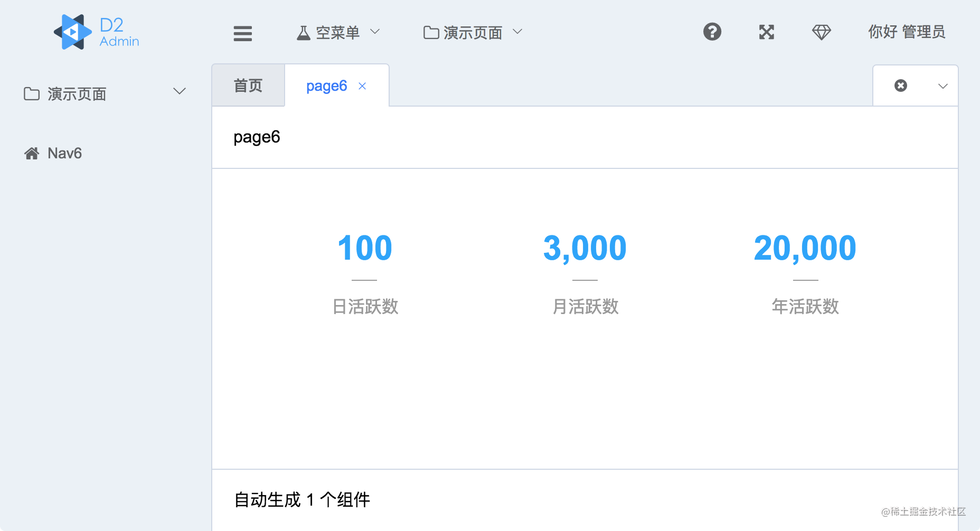The image size is (980, 531).
Task: Open tab options dropdown arrow
Action: click(x=943, y=86)
